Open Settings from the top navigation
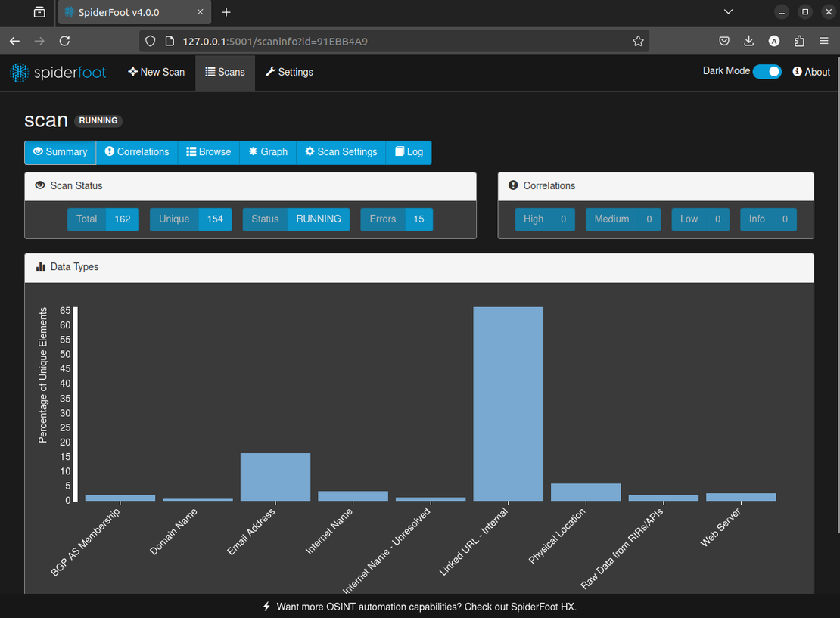 coord(289,72)
